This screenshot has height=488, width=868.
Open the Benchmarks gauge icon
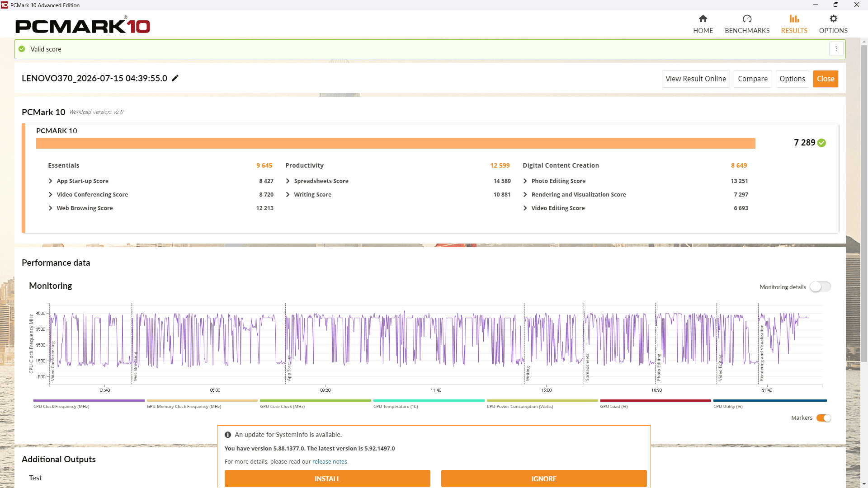747,19
